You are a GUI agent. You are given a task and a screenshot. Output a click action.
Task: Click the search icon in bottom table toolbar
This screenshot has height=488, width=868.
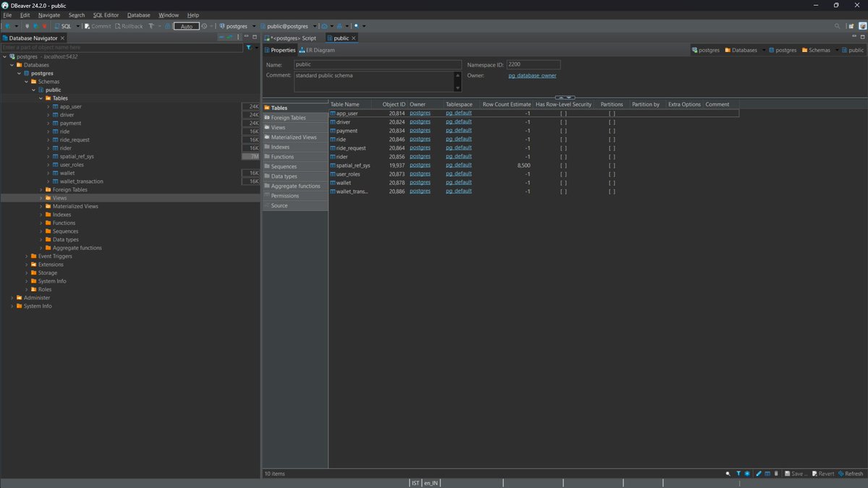pos(728,474)
